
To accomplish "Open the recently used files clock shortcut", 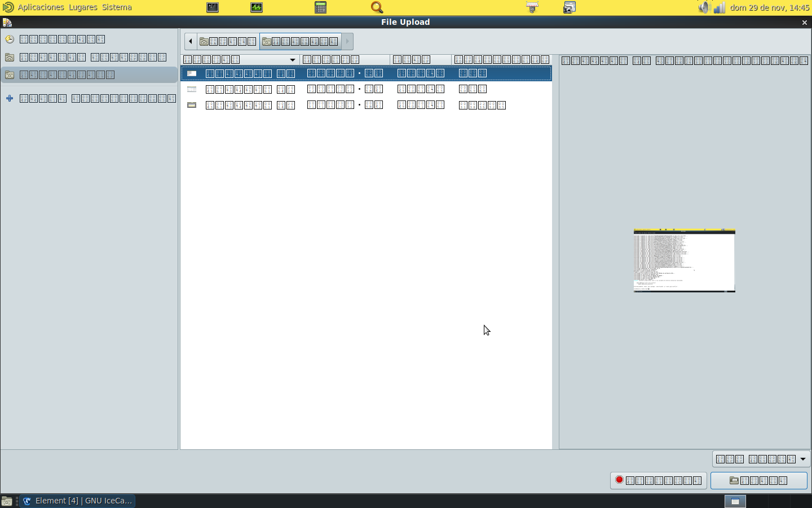I will (10, 40).
